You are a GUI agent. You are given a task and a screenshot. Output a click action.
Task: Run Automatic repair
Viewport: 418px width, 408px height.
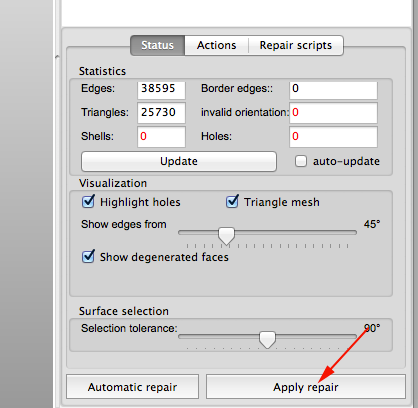pyautogui.click(x=132, y=387)
